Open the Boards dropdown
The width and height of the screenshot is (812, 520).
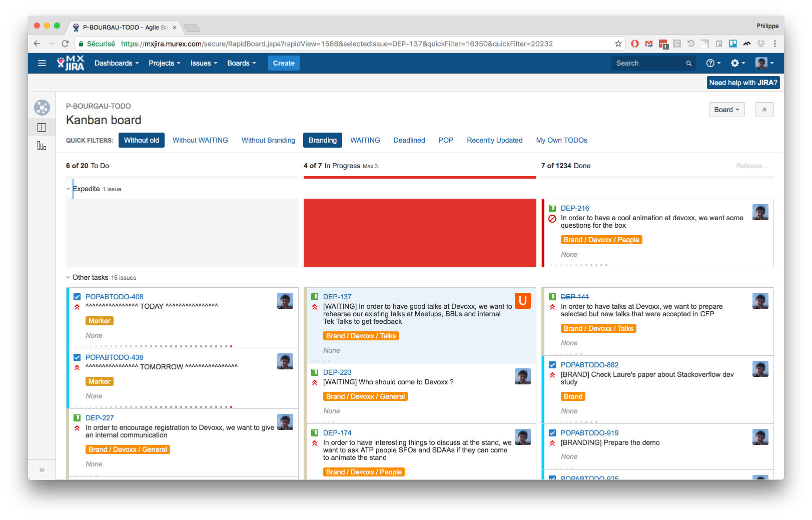[242, 63]
